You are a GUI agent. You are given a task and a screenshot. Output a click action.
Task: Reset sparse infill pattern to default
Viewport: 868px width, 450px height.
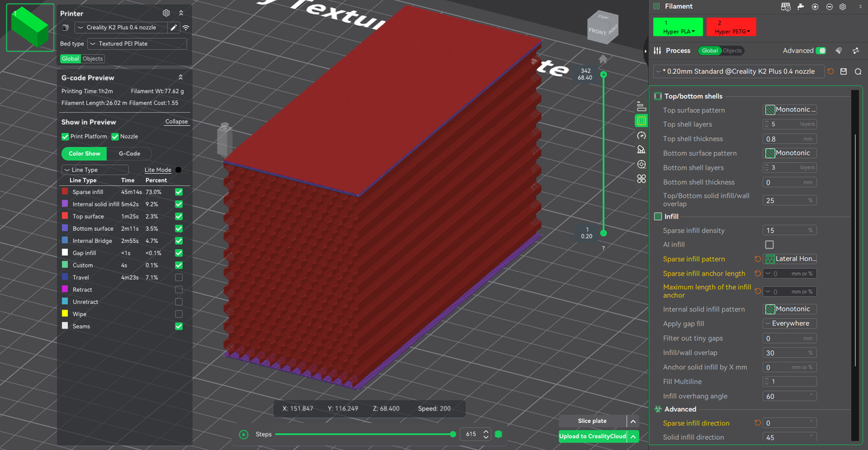757,259
